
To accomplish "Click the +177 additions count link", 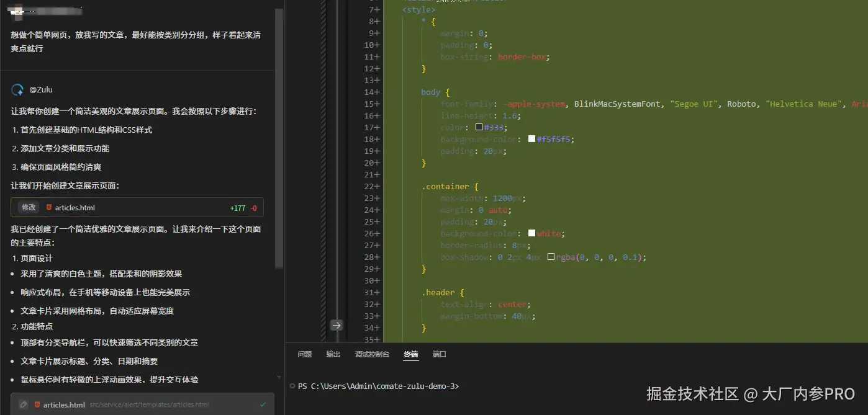I will [237, 207].
